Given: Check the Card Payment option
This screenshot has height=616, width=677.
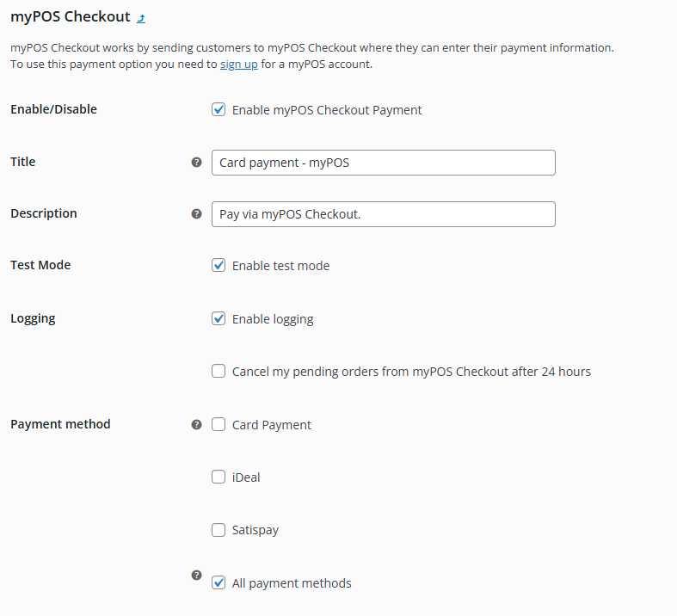Looking at the screenshot, I should pos(218,424).
